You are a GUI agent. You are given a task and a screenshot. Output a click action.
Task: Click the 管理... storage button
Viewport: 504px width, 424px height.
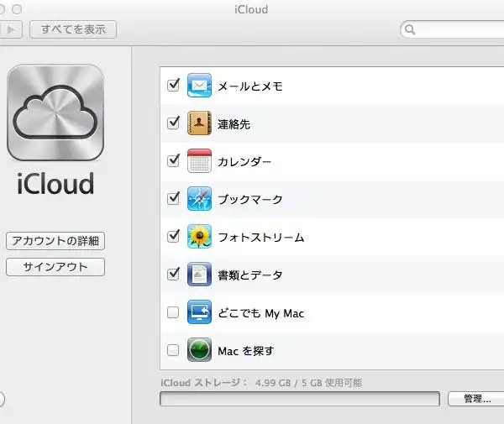[476, 399]
